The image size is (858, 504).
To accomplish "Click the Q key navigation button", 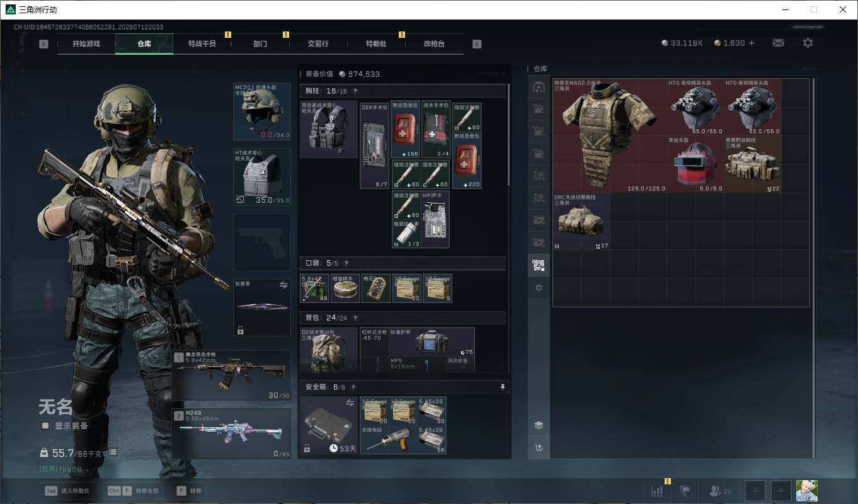I will (x=43, y=44).
